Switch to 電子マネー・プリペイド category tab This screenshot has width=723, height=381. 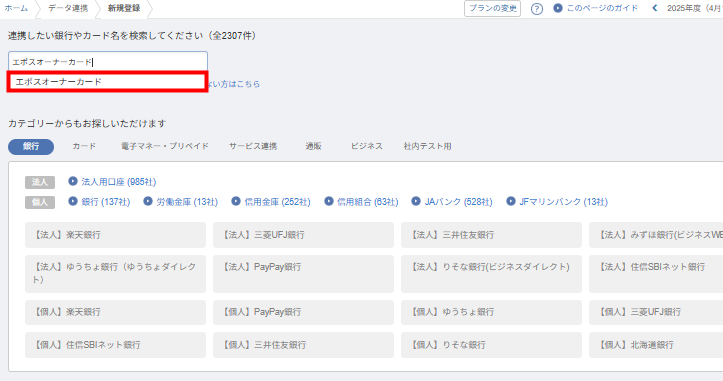pyautogui.click(x=165, y=146)
